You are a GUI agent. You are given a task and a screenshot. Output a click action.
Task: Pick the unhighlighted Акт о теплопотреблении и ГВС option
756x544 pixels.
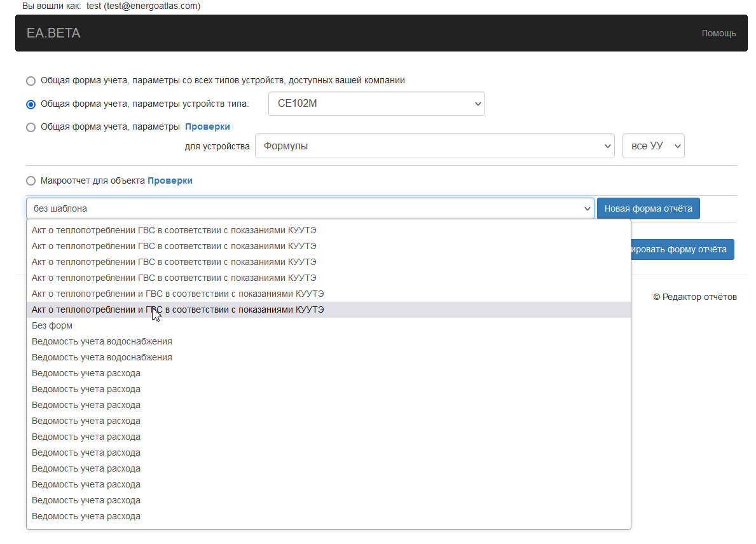(178, 294)
